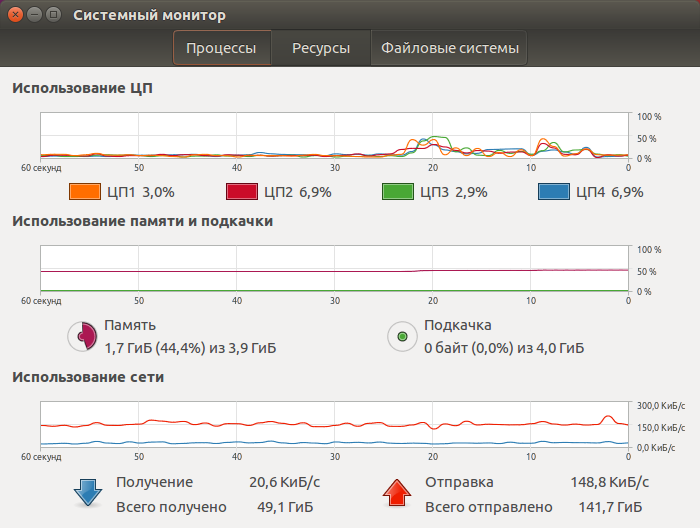
Task: Click the Память pie chart icon
Action: (x=82, y=336)
